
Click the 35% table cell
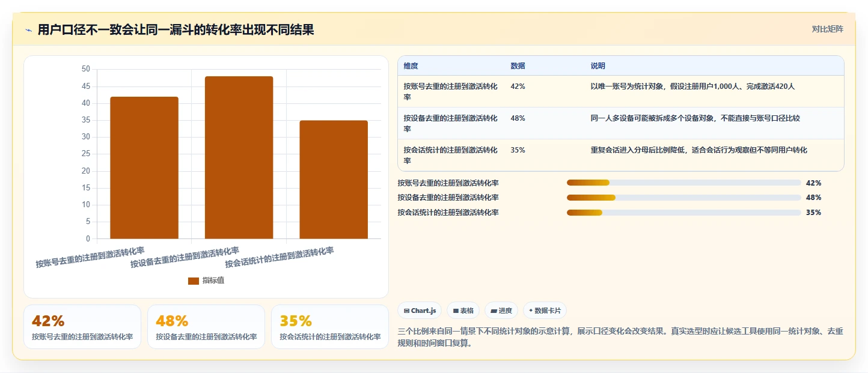point(518,150)
